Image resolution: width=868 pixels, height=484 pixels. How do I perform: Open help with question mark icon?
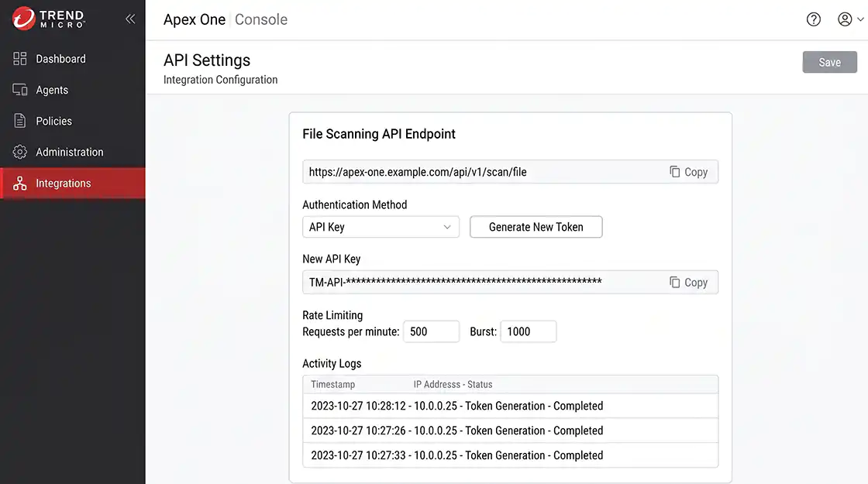tap(813, 19)
